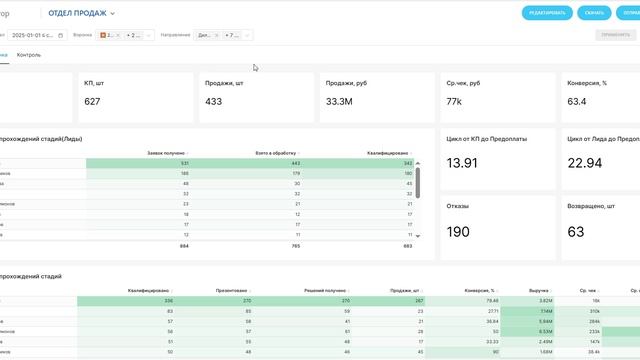The image size is (640, 360).
Task: Sort leads table by Квалифицировано column
Action: [389, 153]
